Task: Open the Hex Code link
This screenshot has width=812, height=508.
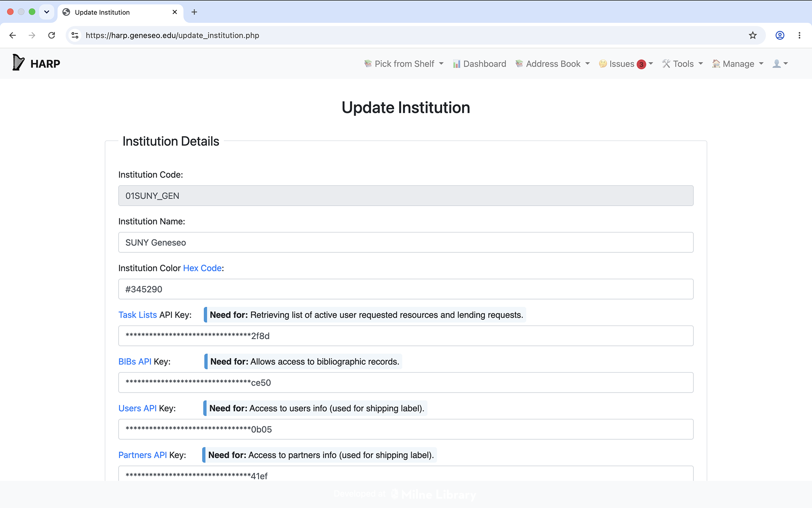Action: [202, 268]
